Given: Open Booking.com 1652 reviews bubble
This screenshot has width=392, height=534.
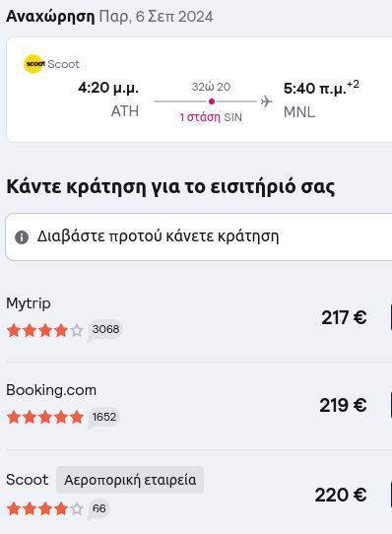Looking at the screenshot, I should click(x=103, y=417).
